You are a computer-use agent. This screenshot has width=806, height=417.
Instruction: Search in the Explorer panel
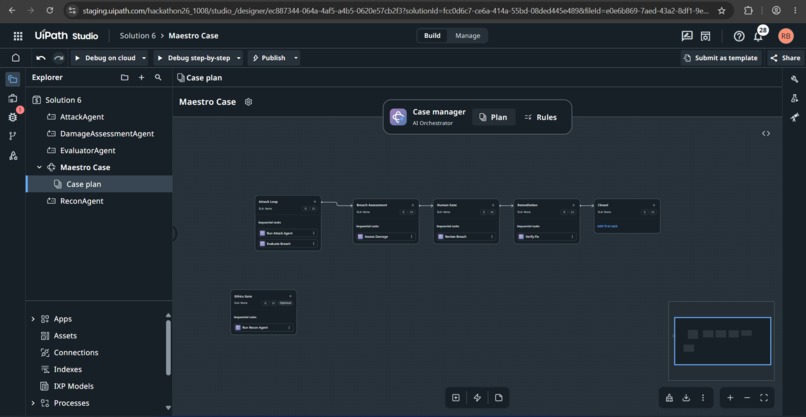point(158,78)
